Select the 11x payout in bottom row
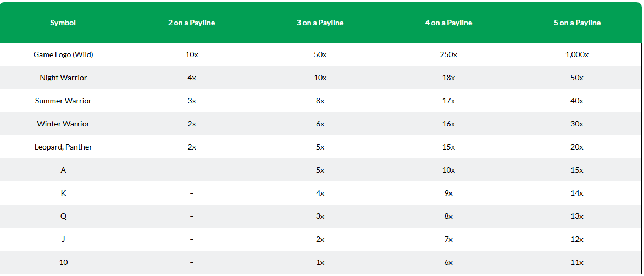The height and width of the screenshot is (276, 644). 577,262
